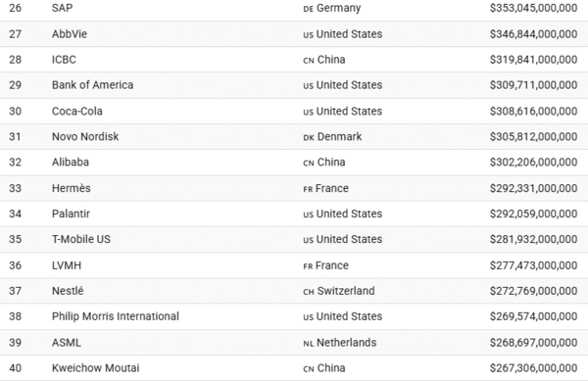The width and height of the screenshot is (588, 381).
Task: Click Alibaba's $302,206,000,000 value
Action: 533,163
